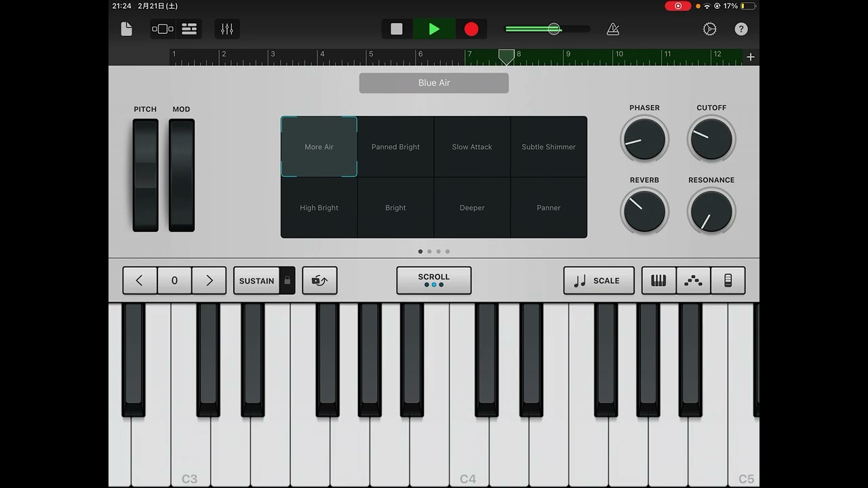Click the Pitch bend wheel

[145, 175]
